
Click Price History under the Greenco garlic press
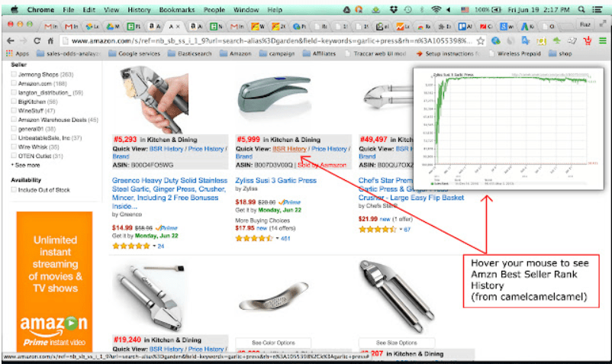206,149
